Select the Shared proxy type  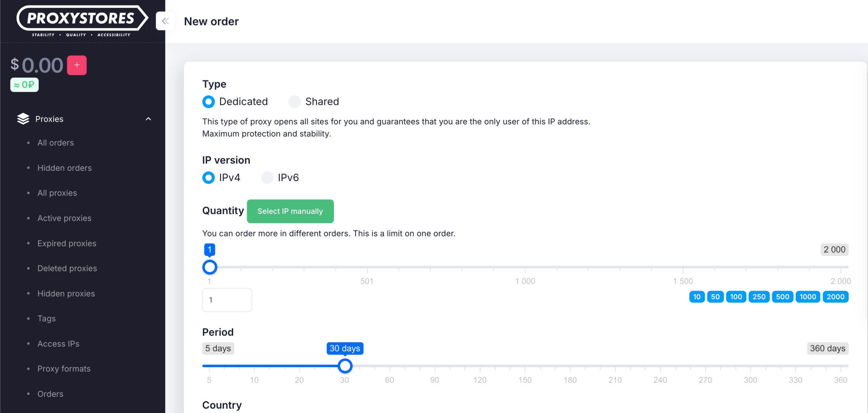click(294, 102)
